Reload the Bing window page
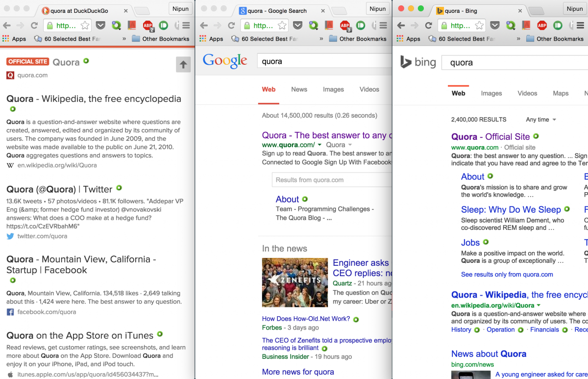This screenshot has width=588, height=379. coord(428,25)
